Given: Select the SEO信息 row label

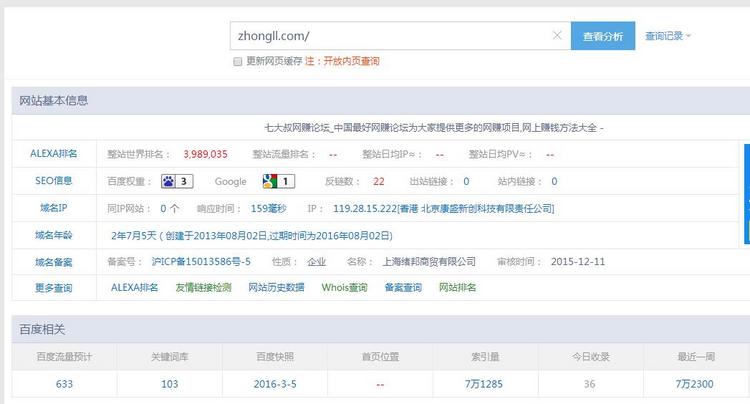Looking at the screenshot, I should [x=53, y=181].
